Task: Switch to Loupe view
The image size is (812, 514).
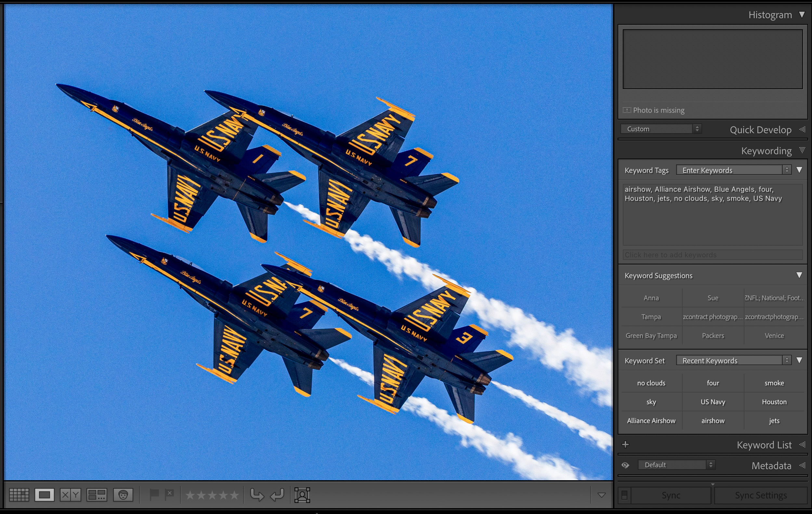Action: point(45,495)
